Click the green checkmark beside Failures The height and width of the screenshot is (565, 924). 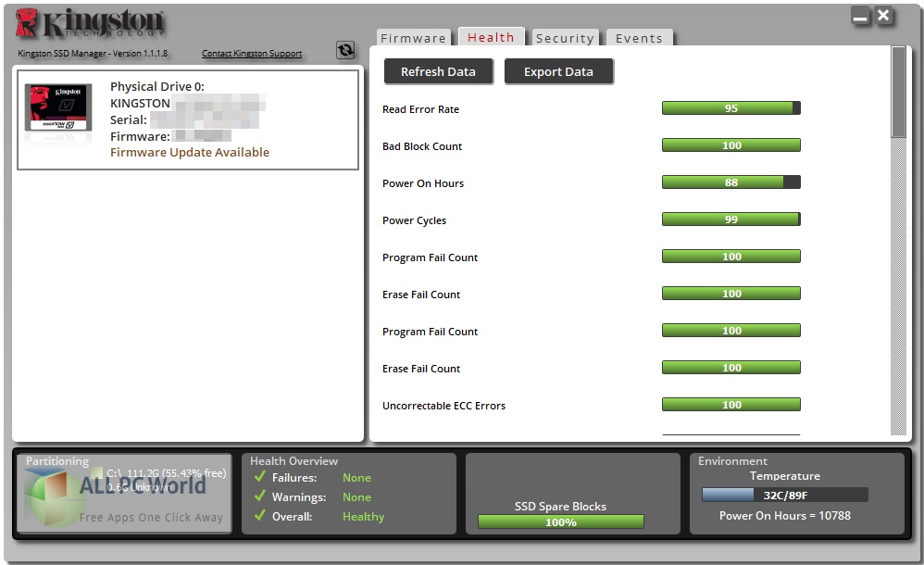point(259,478)
